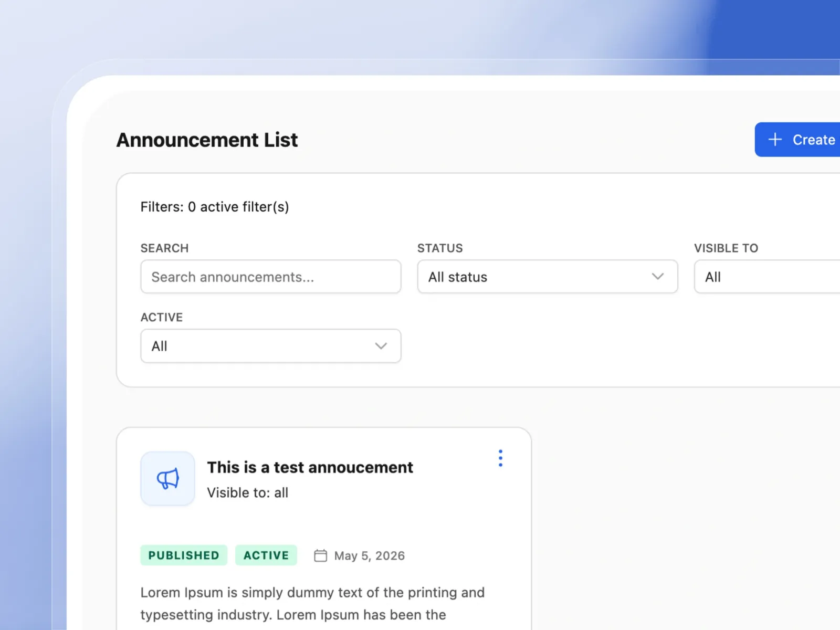Viewport: 840px width, 630px height.
Task: Open the Active filter dropdown
Action: (271, 346)
